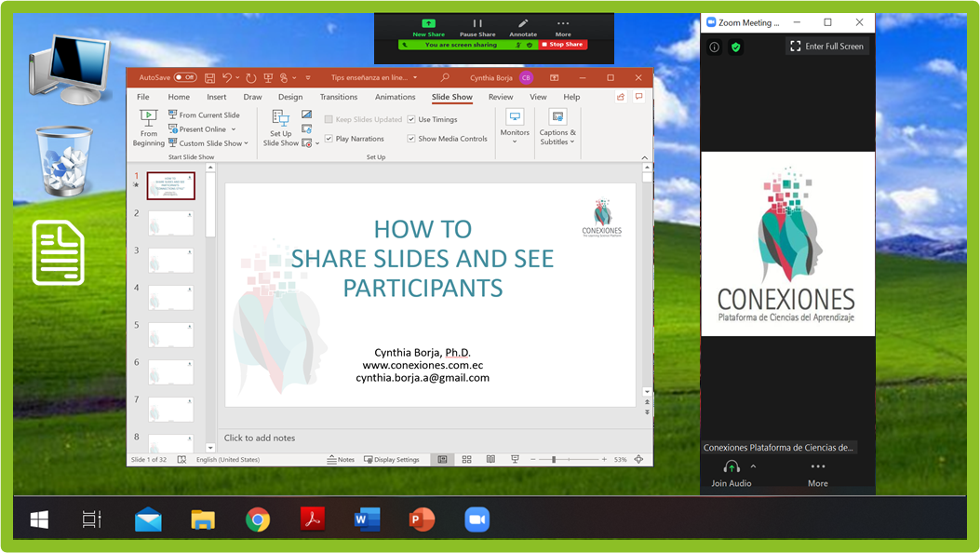
Task: Click the Hide Slide icon
Action: click(306, 115)
